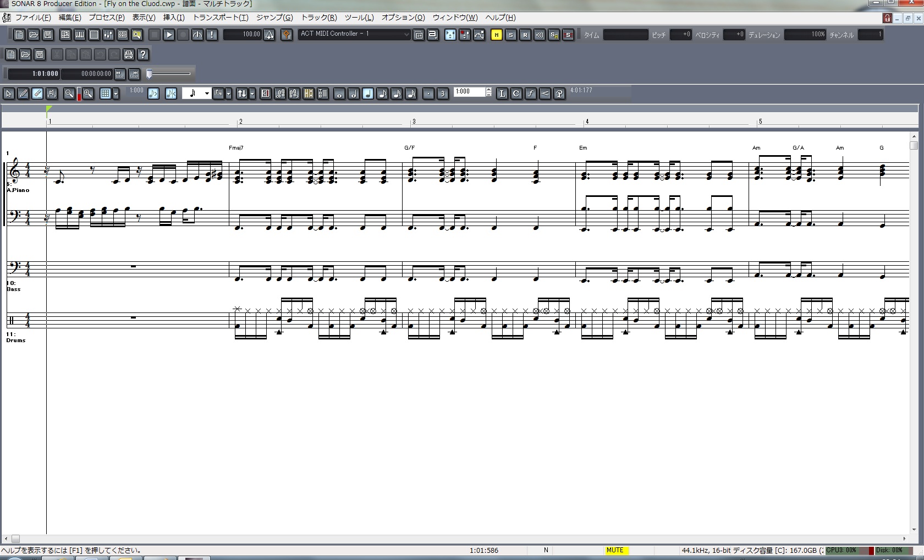Click the Play transport button

click(169, 35)
